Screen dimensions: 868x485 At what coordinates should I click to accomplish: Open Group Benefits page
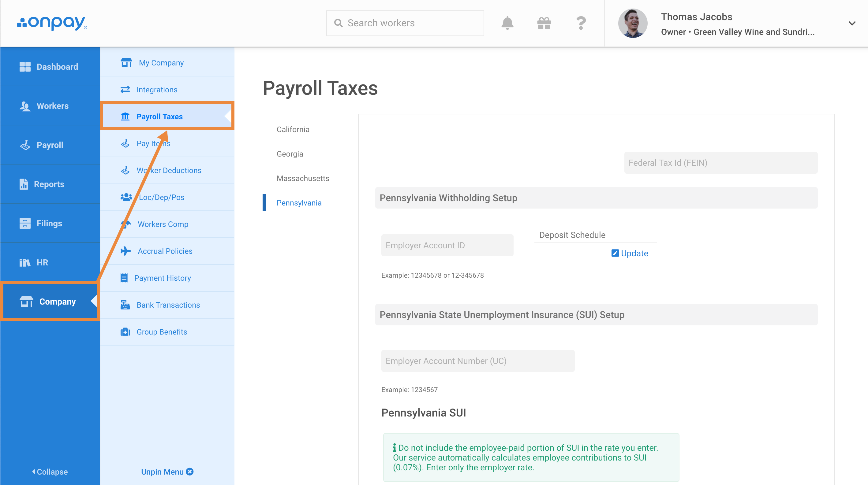click(167, 332)
